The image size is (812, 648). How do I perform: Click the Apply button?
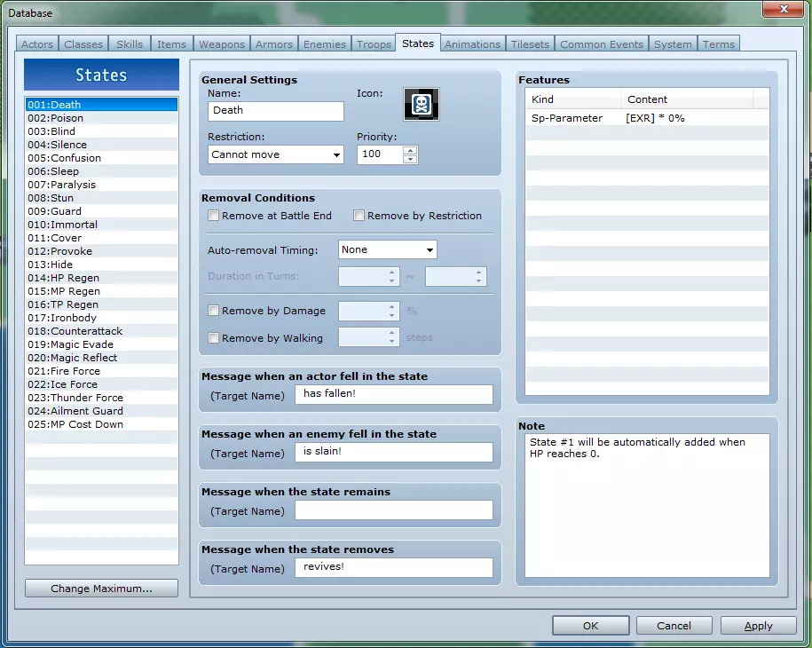pyautogui.click(x=758, y=626)
